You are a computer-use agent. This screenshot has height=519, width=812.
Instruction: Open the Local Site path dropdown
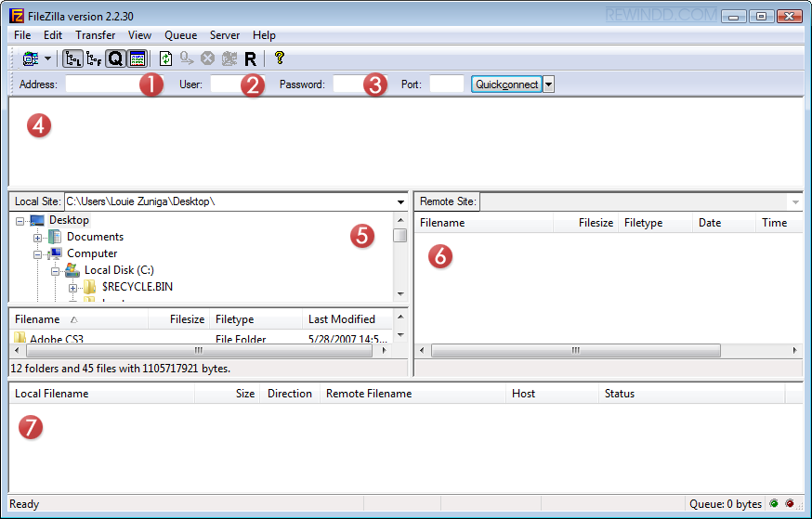(400, 201)
